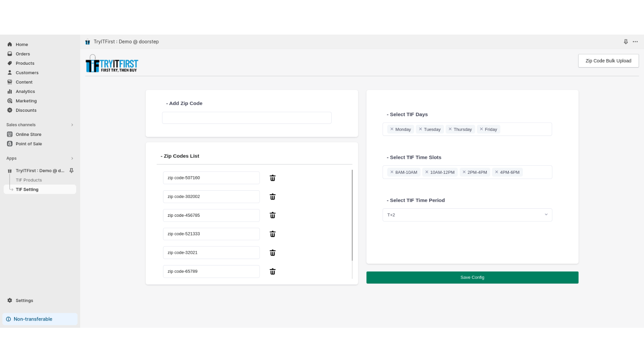The image size is (644, 362).
Task: Click the Discounts badge icon
Action: pos(10,110)
